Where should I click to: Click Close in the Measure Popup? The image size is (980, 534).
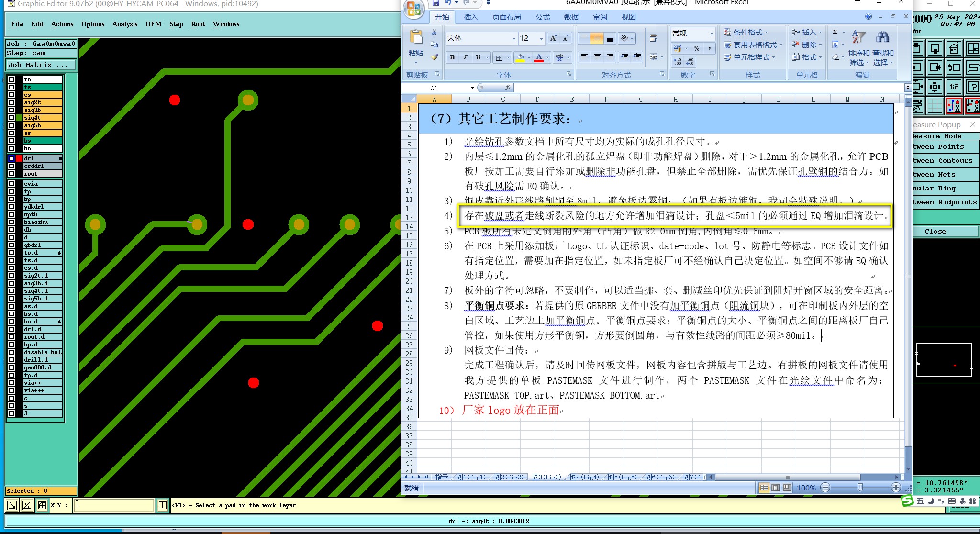[935, 231]
